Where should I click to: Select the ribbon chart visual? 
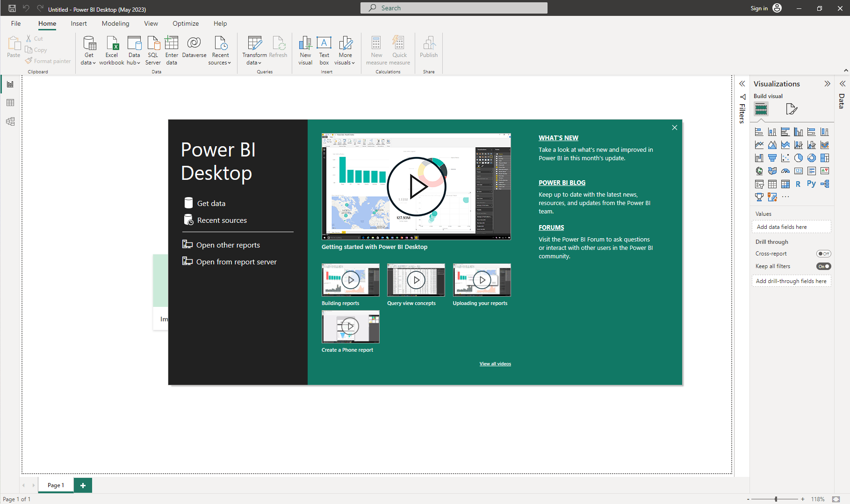tap(824, 145)
